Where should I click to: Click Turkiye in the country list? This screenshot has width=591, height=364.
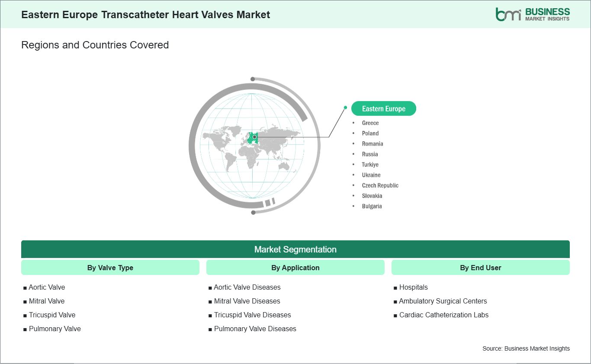point(370,164)
